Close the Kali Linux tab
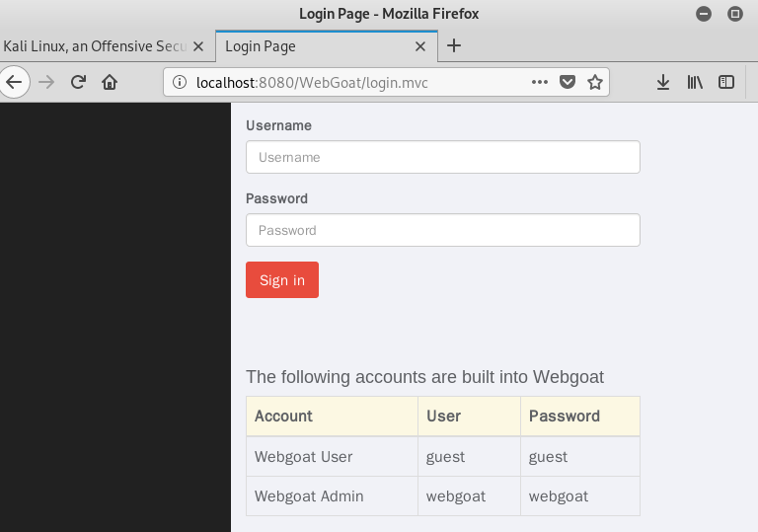This screenshot has height=532, width=758. pyautogui.click(x=198, y=46)
